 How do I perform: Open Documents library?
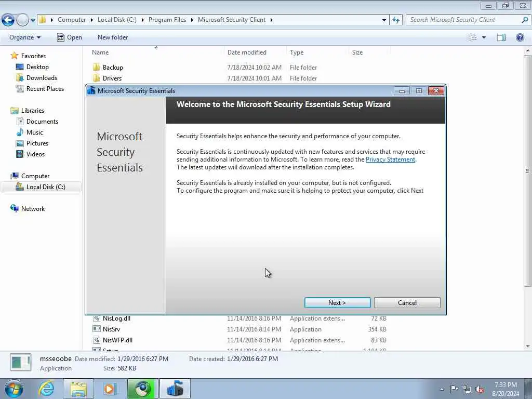pyautogui.click(x=42, y=122)
